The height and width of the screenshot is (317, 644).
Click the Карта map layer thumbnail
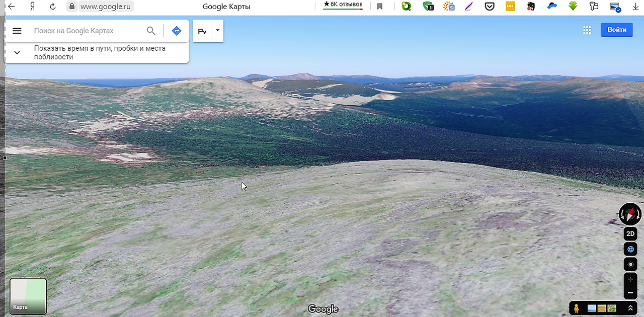pos(28,296)
